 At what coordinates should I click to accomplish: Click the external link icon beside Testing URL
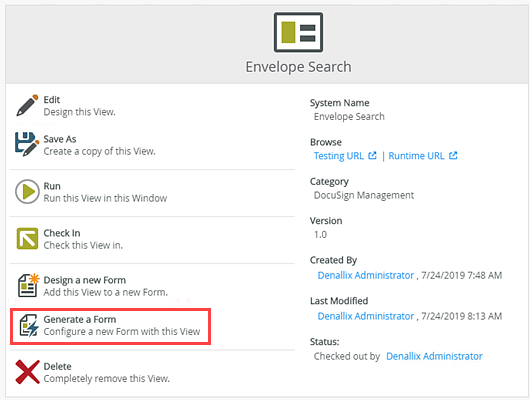pyautogui.click(x=372, y=156)
